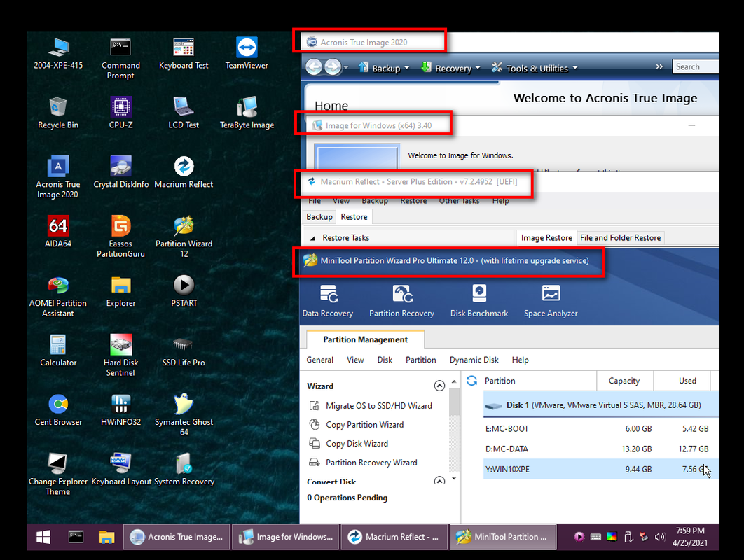744x560 pixels.
Task: Open Cent Browser desktop icon
Action: (x=58, y=409)
